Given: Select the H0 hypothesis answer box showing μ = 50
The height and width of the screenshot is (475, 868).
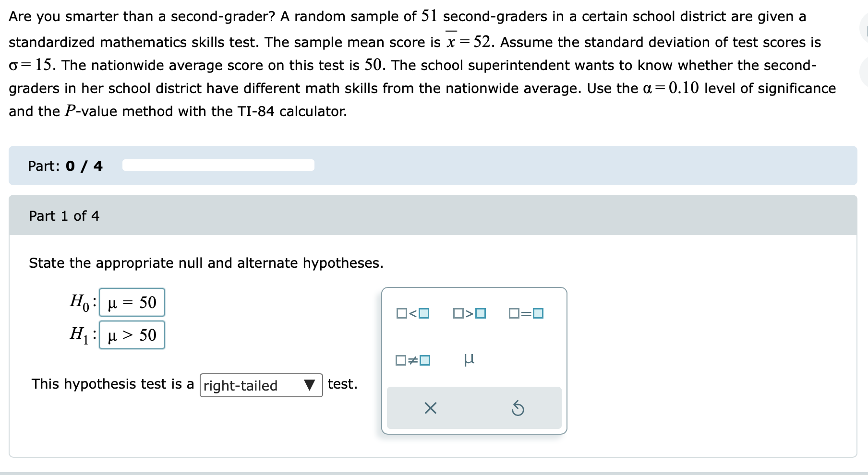Looking at the screenshot, I should point(131,302).
